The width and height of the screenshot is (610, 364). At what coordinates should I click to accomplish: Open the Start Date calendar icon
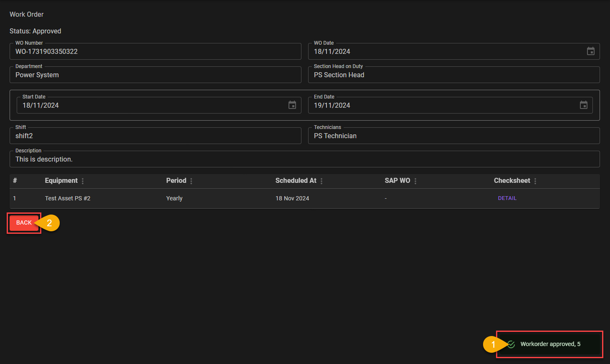[x=292, y=105]
